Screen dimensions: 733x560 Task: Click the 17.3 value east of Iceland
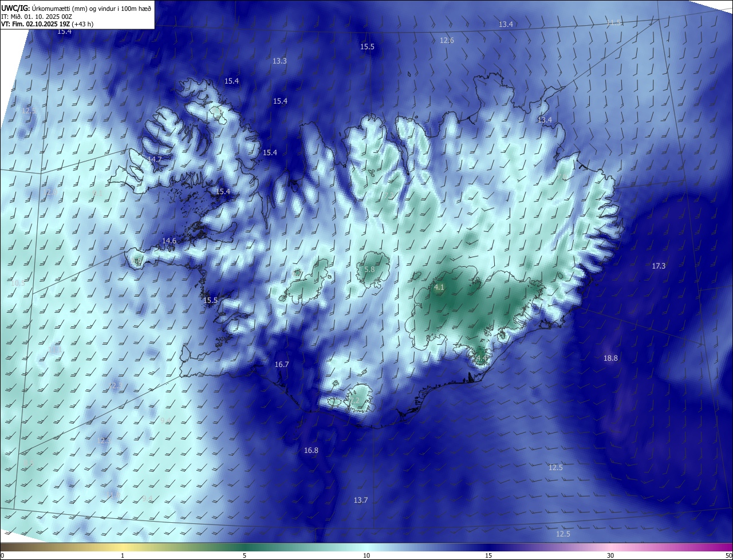click(659, 266)
